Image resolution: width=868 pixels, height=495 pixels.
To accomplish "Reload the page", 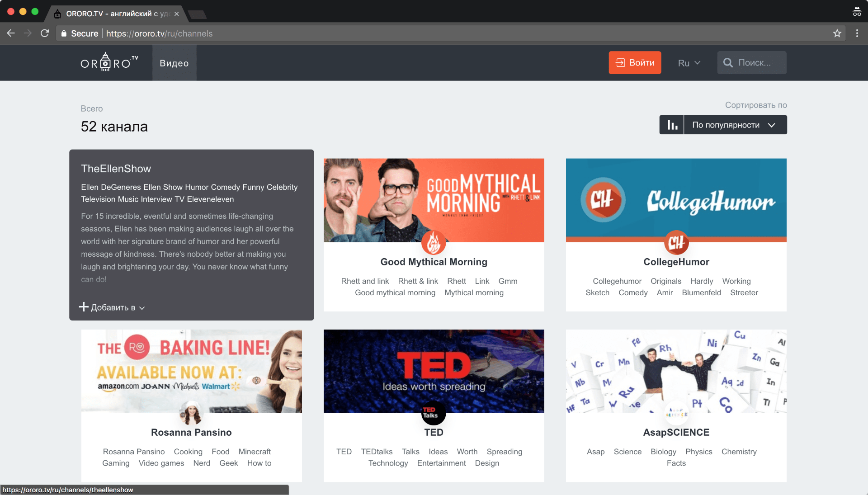I will coord(44,33).
